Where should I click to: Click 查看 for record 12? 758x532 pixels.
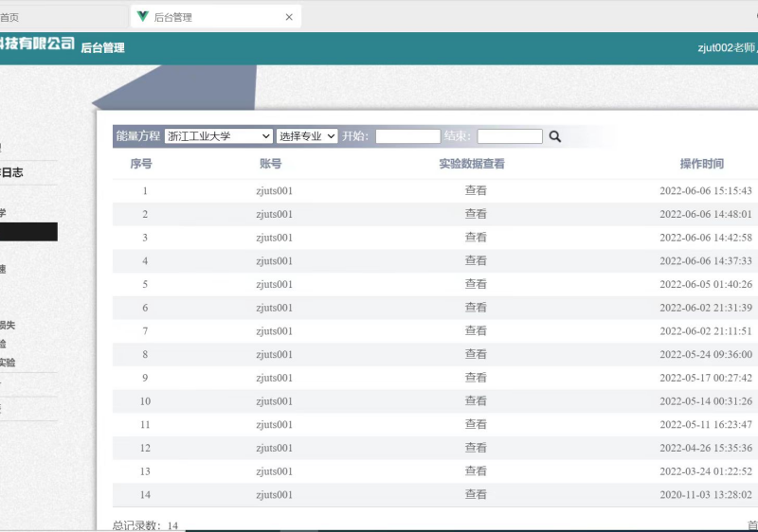[x=476, y=448]
